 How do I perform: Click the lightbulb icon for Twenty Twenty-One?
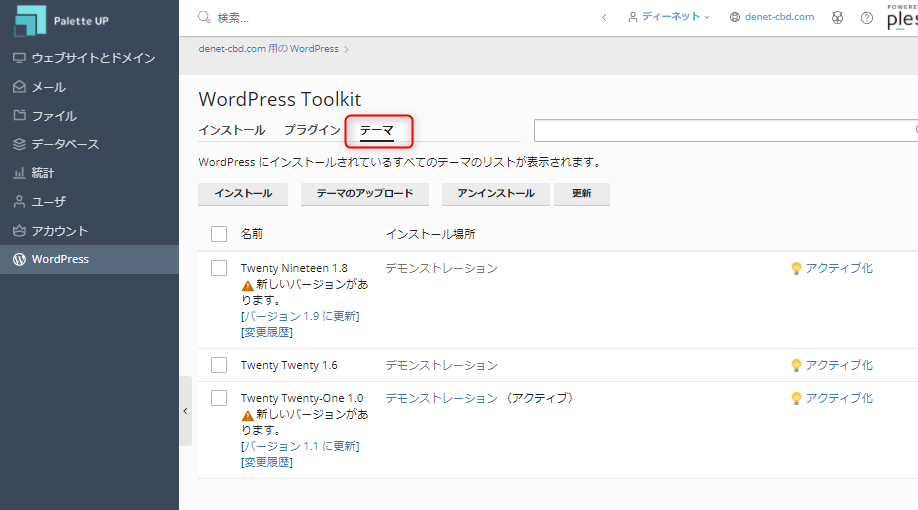pyautogui.click(x=796, y=398)
